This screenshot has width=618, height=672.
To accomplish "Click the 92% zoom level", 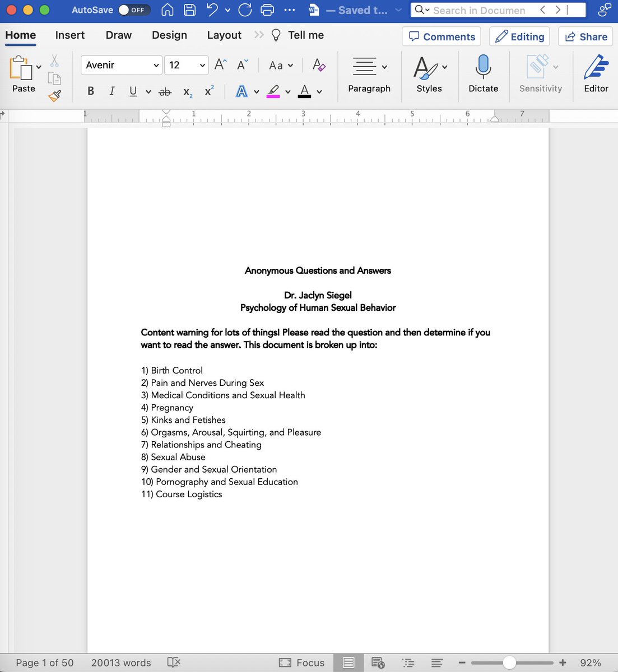I will click(x=591, y=662).
